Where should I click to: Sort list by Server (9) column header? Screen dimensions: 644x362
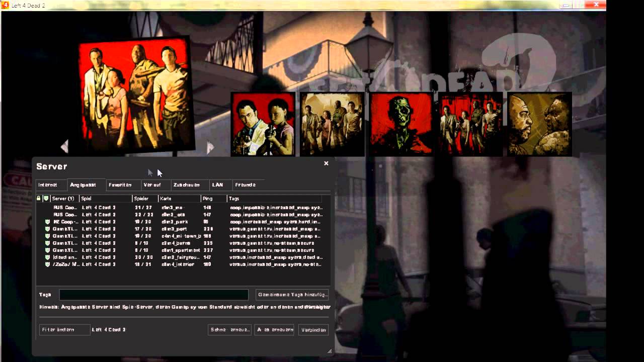[x=65, y=199]
